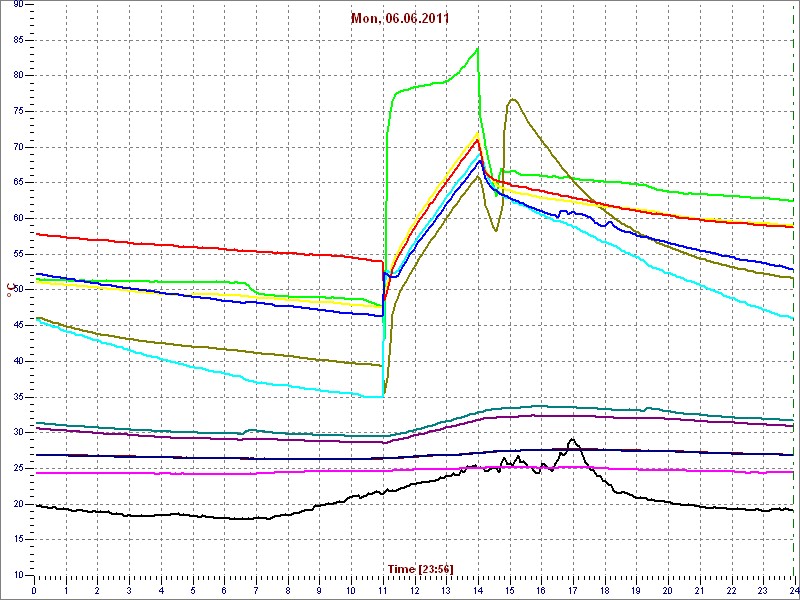
Task: Click temperature axis value 75
Action: click(18, 111)
